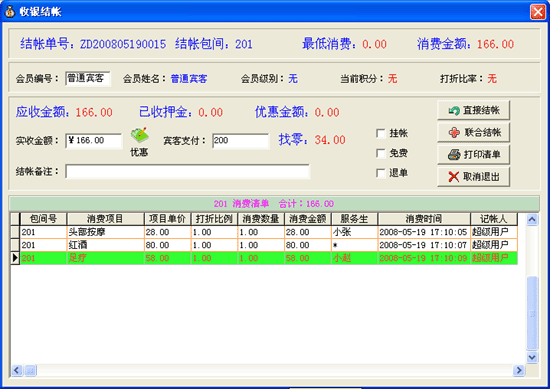
Task: Click the 消费时间 column header
Action: click(x=424, y=219)
